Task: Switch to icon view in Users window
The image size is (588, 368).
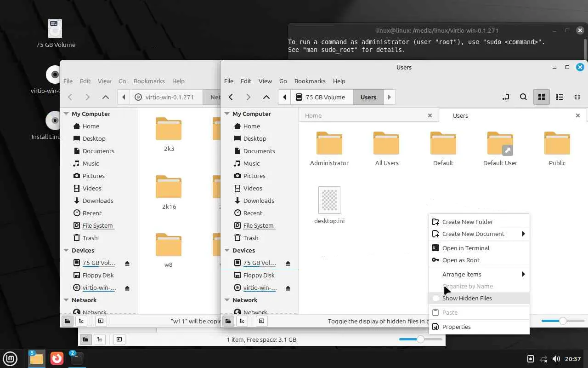Action: pos(542,97)
